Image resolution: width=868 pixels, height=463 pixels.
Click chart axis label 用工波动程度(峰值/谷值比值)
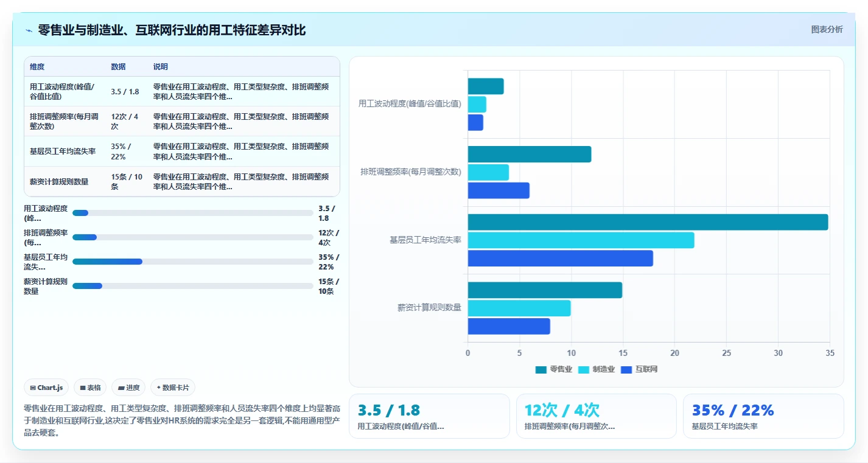(x=410, y=104)
